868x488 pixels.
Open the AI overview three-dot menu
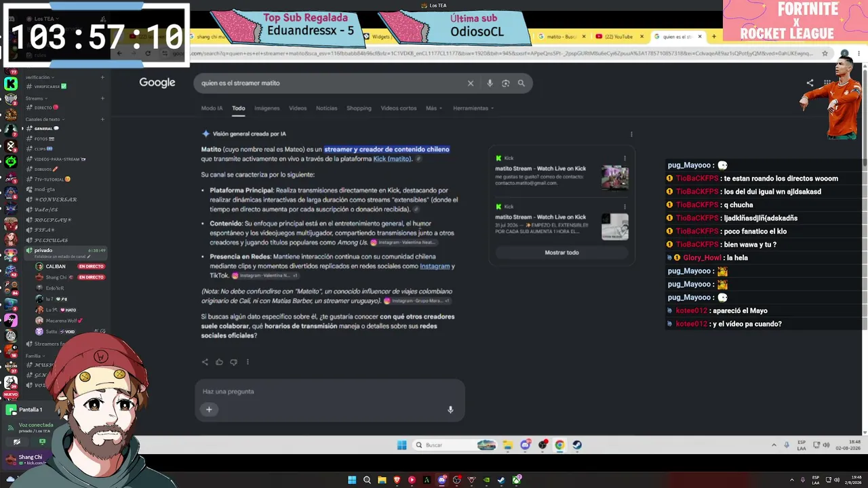(631, 134)
